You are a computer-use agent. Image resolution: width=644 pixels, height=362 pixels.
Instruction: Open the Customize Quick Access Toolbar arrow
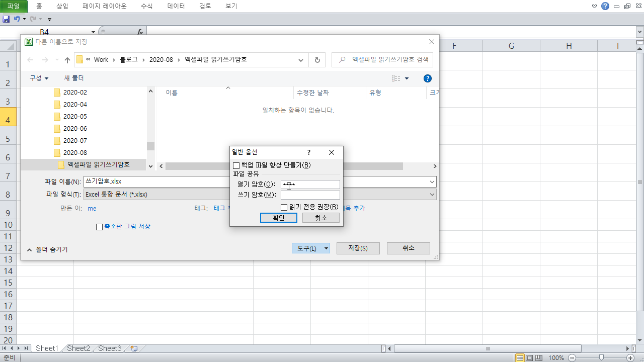[x=49, y=19]
